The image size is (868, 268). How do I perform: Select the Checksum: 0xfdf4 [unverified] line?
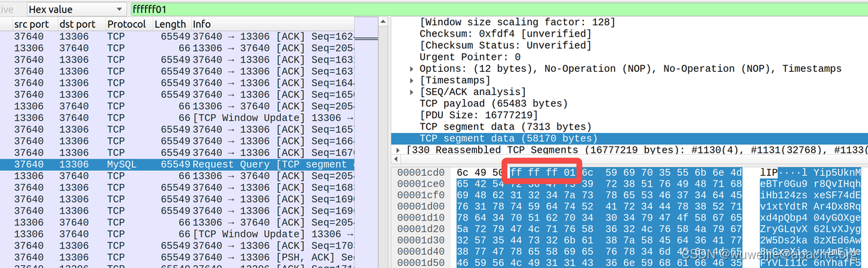pos(505,34)
